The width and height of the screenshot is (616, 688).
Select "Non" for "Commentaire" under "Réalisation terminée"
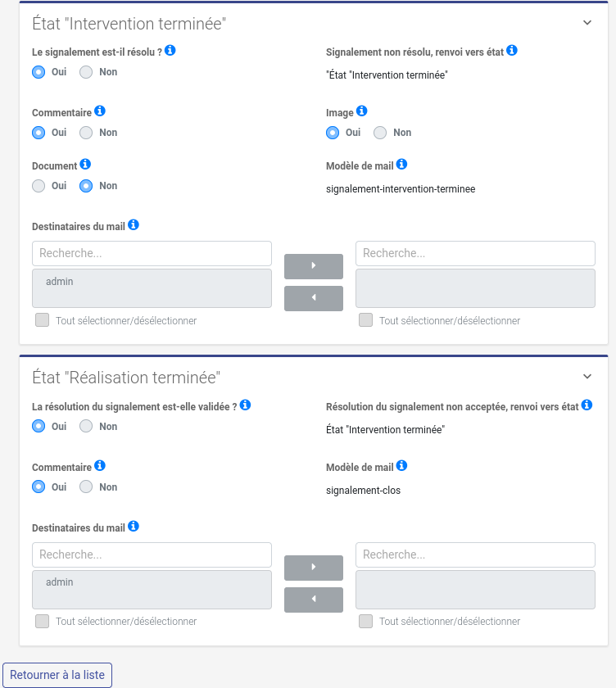click(85, 487)
